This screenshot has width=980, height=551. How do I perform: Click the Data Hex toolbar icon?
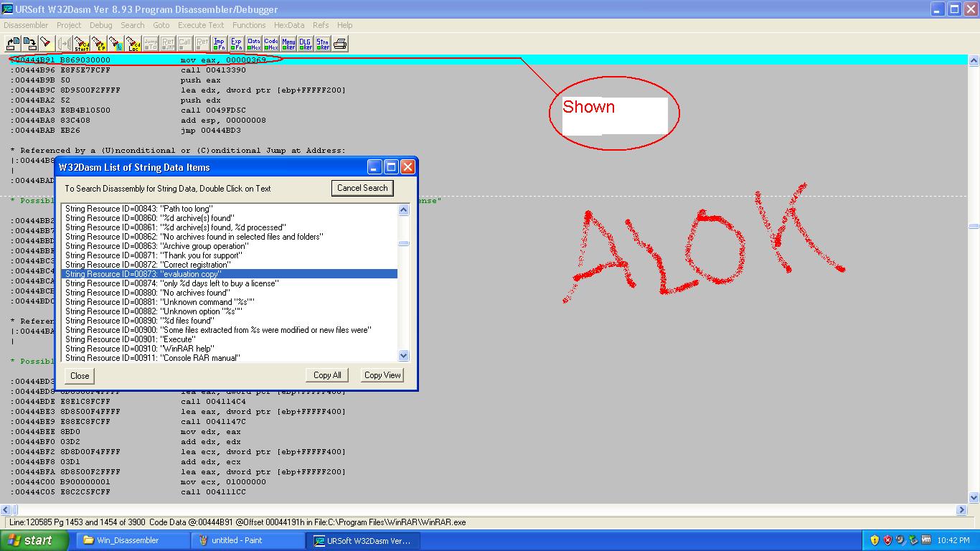click(253, 44)
